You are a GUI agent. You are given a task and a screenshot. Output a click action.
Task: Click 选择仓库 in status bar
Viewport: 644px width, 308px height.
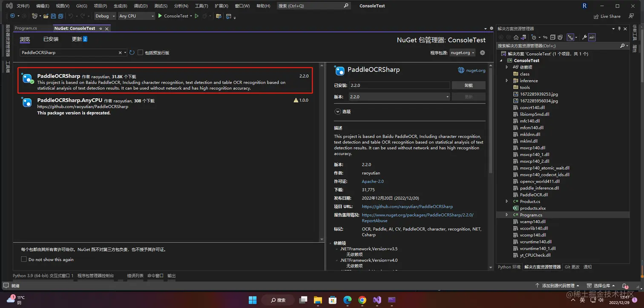pos(601,286)
